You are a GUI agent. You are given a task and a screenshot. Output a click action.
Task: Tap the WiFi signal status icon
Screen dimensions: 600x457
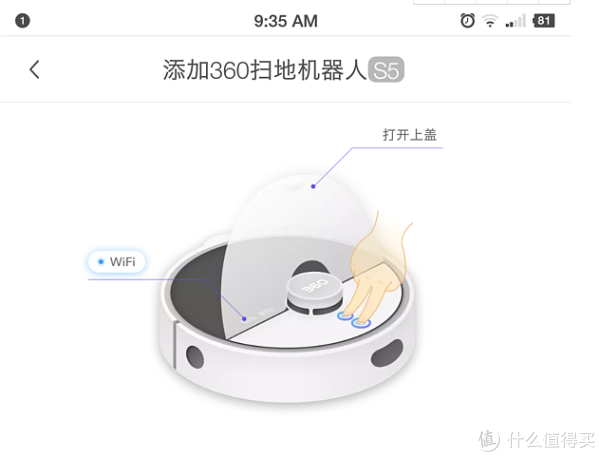tap(490, 21)
